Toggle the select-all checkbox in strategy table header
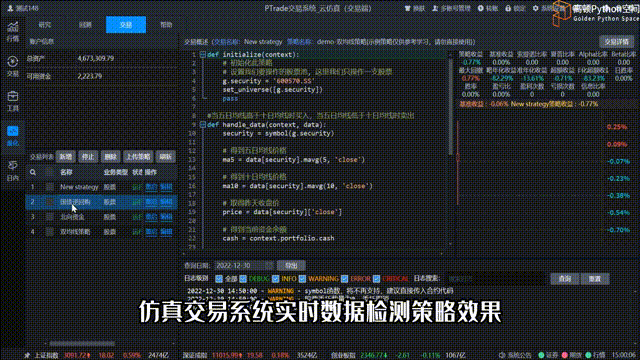The width and height of the screenshot is (640, 360). (x=50, y=172)
